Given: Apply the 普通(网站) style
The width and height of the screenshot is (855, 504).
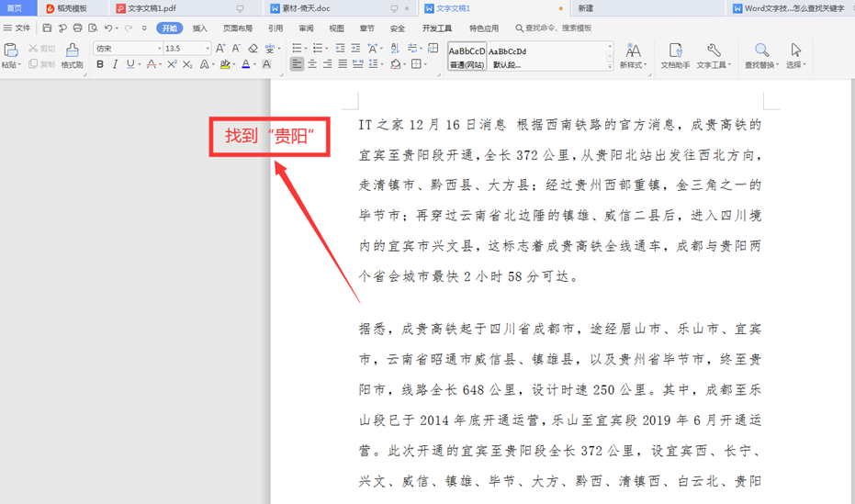Looking at the screenshot, I should (x=467, y=56).
